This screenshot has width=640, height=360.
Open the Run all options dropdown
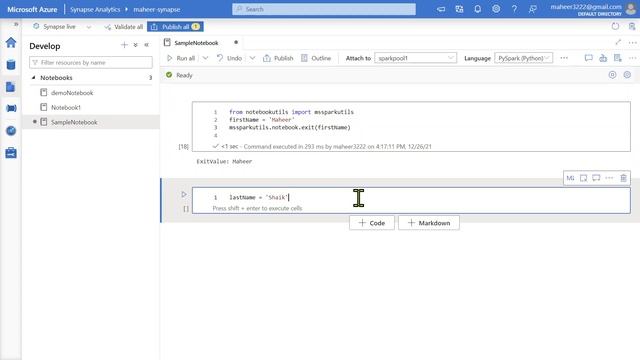[205, 58]
